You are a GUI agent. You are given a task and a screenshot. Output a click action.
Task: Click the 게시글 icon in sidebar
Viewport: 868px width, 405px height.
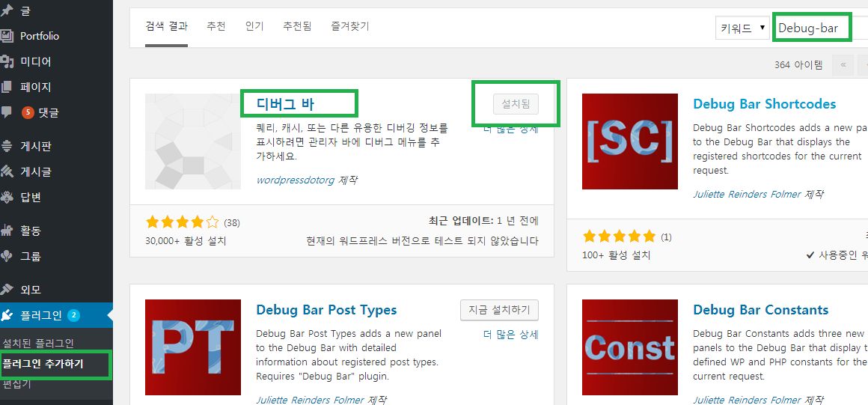pyautogui.click(x=7, y=171)
